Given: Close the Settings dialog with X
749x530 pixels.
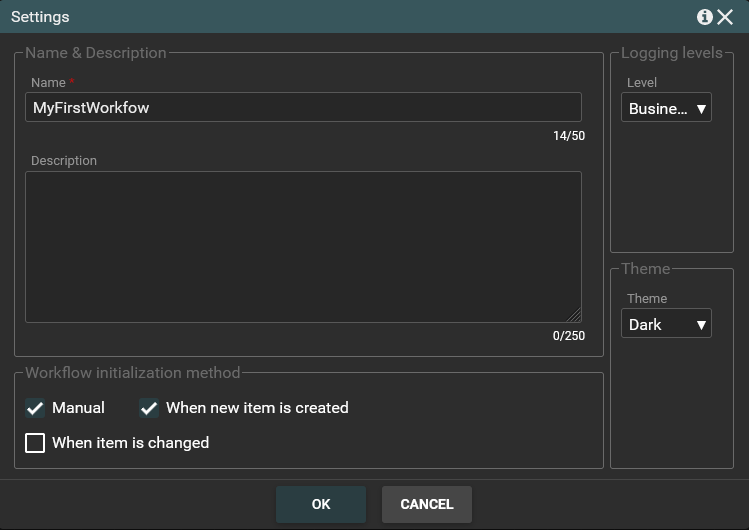Looking at the screenshot, I should point(726,17).
